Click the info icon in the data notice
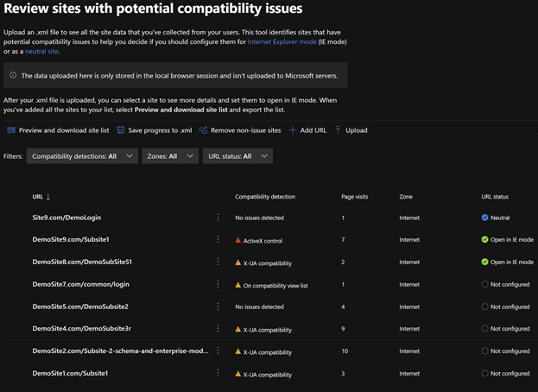The height and width of the screenshot is (392, 538). tap(13, 75)
